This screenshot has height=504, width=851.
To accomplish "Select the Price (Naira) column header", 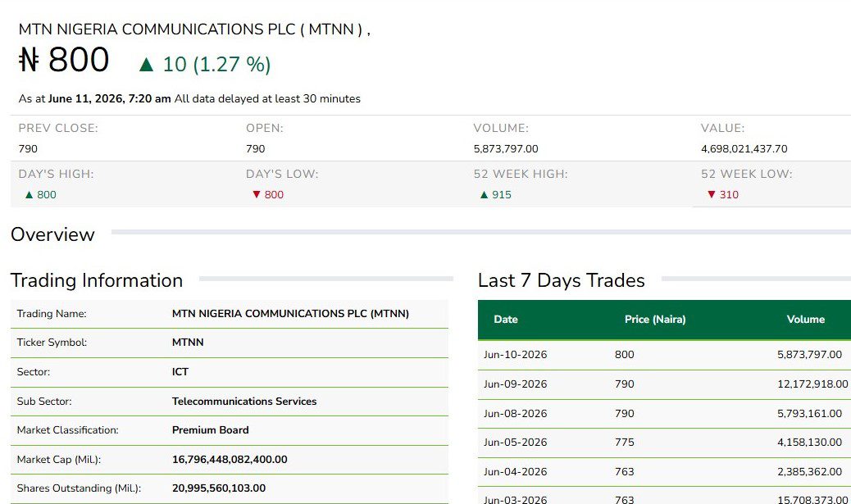I will pyautogui.click(x=655, y=320).
